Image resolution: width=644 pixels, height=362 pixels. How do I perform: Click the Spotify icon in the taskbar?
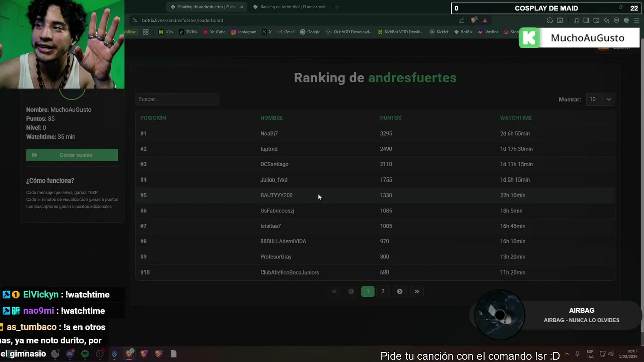(85, 354)
